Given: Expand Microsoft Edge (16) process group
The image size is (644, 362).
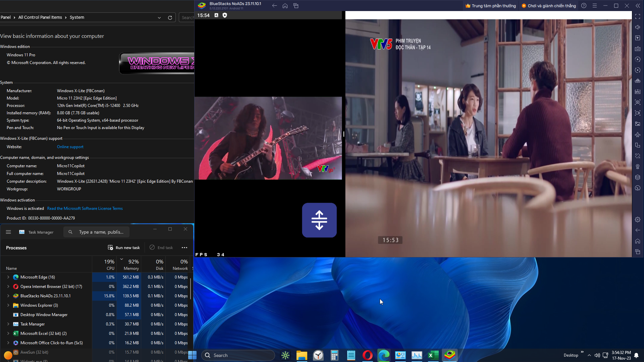Looking at the screenshot, I should [x=8, y=277].
